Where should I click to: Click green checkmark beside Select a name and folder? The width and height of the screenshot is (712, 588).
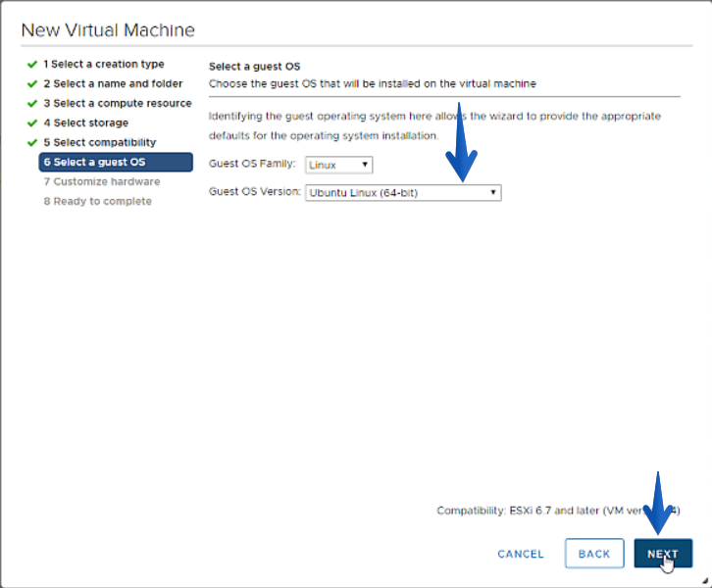click(32, 84)
